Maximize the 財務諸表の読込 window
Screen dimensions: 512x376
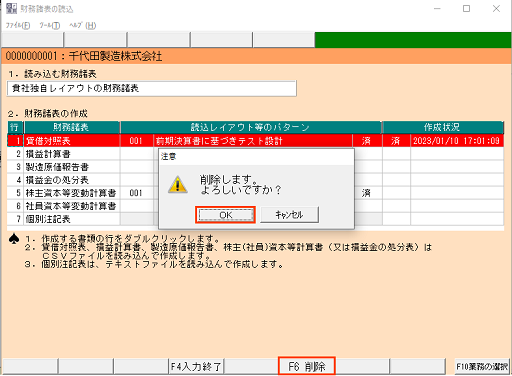click(x=467, y=9)
